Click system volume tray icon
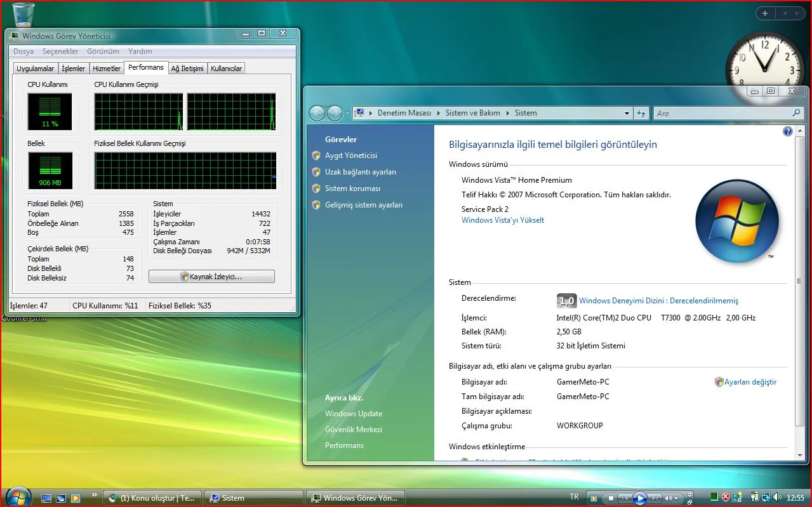 pos(777,497)
